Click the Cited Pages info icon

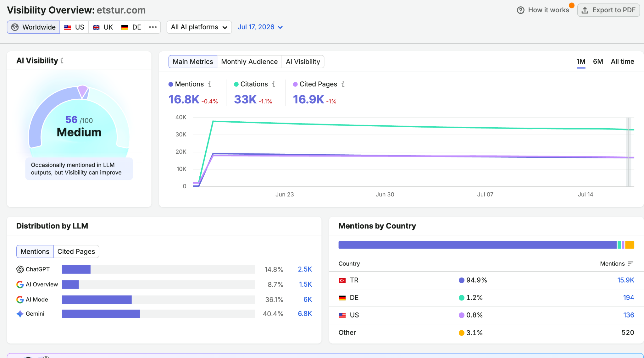tap(343, 84)
